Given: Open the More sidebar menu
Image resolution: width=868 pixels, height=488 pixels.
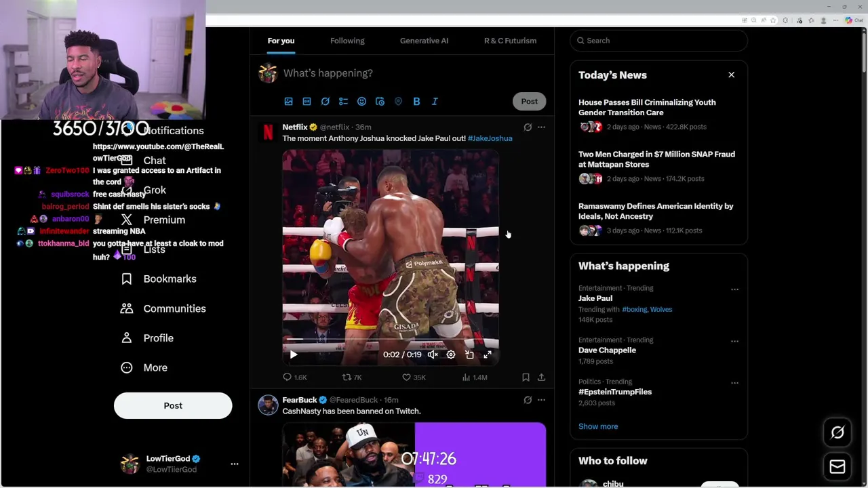Looking at the screenshot, I should [x=144, y=367].
